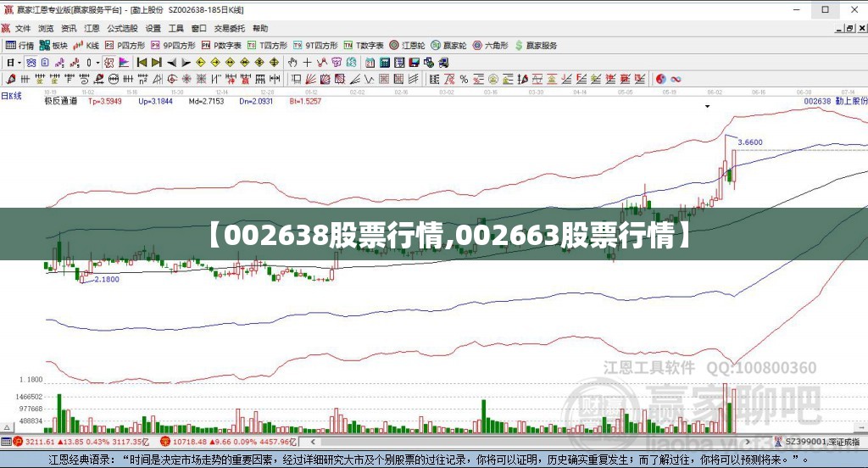This screenshot has width=868, height=468.
Task: Open the P四方形 tool
Action: (125, 46)
